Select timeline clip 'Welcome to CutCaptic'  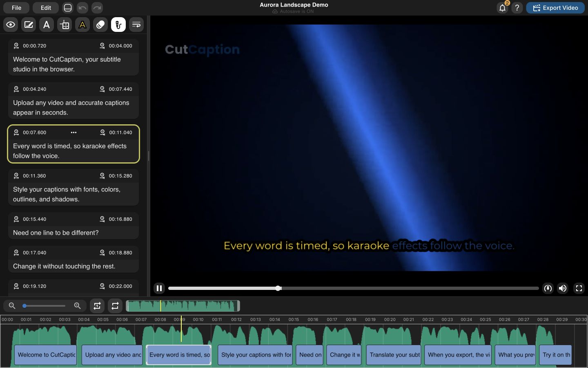pos(45,355)
